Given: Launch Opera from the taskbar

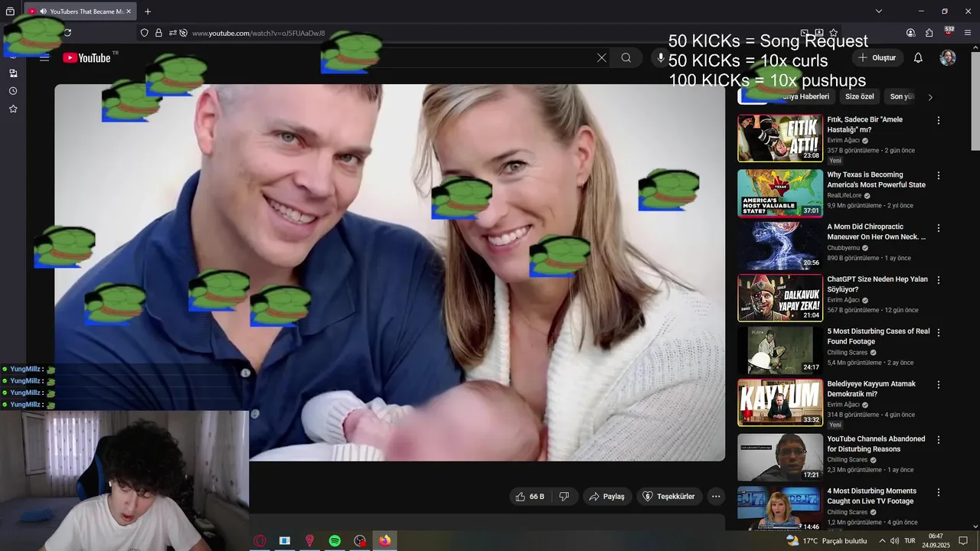Looking at the screenshot, I should tap(260, 541).
